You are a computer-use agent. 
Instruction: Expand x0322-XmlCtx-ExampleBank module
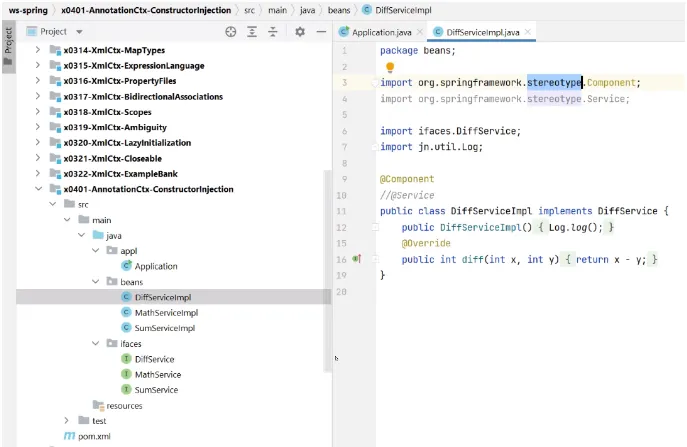pyautogui.click(x=38, y=174)
